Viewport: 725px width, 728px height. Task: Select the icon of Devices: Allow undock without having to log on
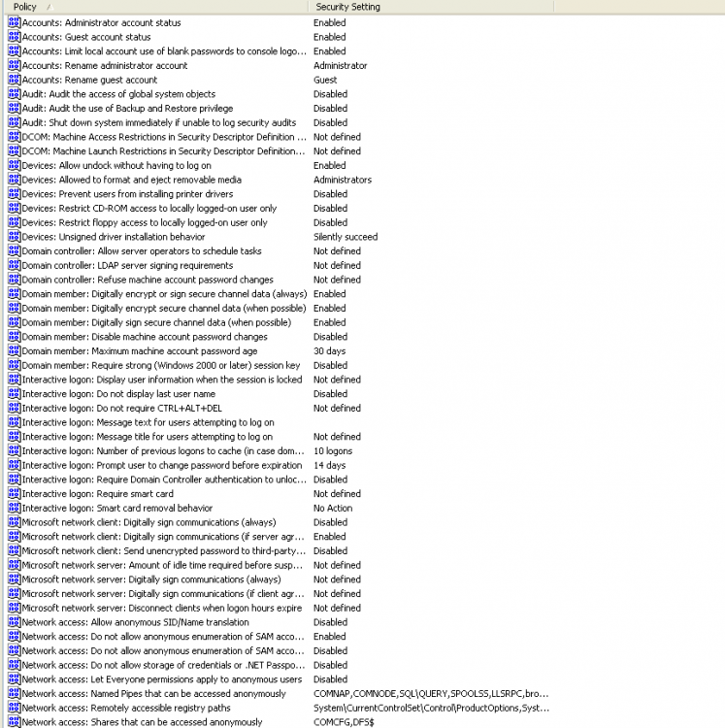click(15, 165)
